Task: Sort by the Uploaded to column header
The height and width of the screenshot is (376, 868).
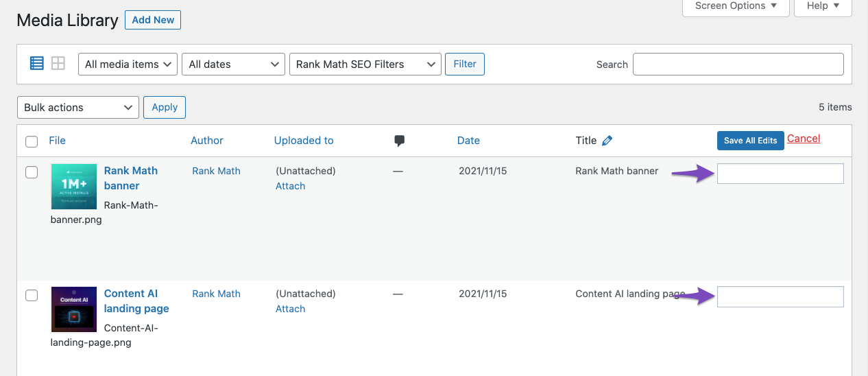Action: [x=304, y=141]
